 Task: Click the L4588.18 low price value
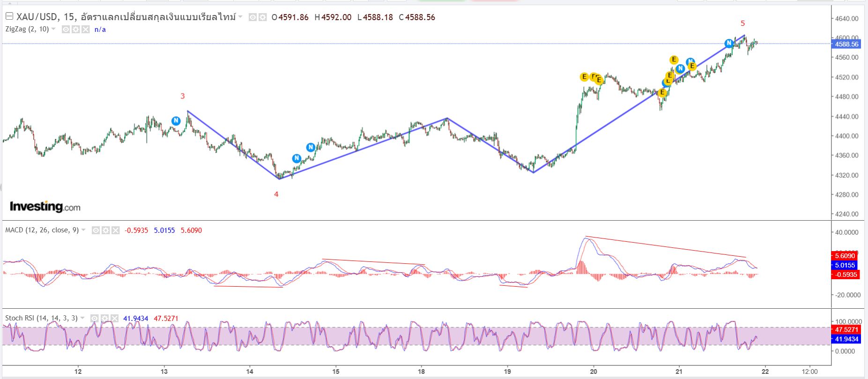(x=375, y=17)
